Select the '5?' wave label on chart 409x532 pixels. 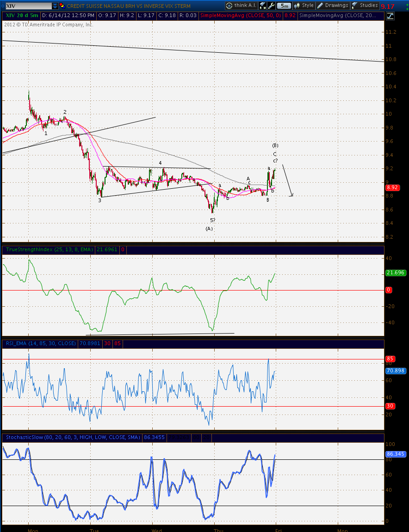tap(212, 221)
